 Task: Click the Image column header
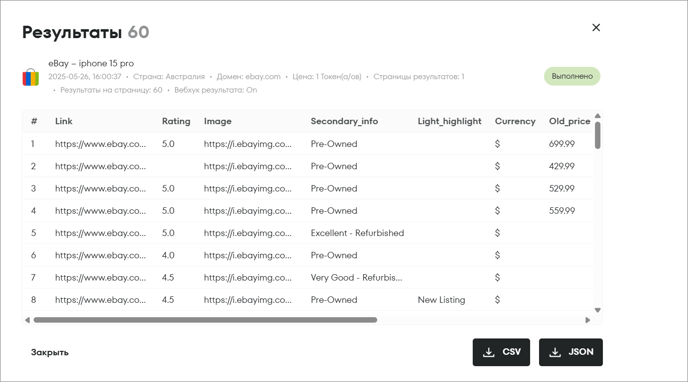(218, 121)
